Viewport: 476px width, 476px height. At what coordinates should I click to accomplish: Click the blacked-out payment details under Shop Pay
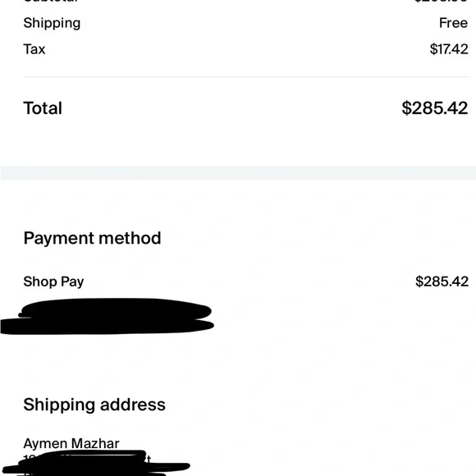coord(107,316)
